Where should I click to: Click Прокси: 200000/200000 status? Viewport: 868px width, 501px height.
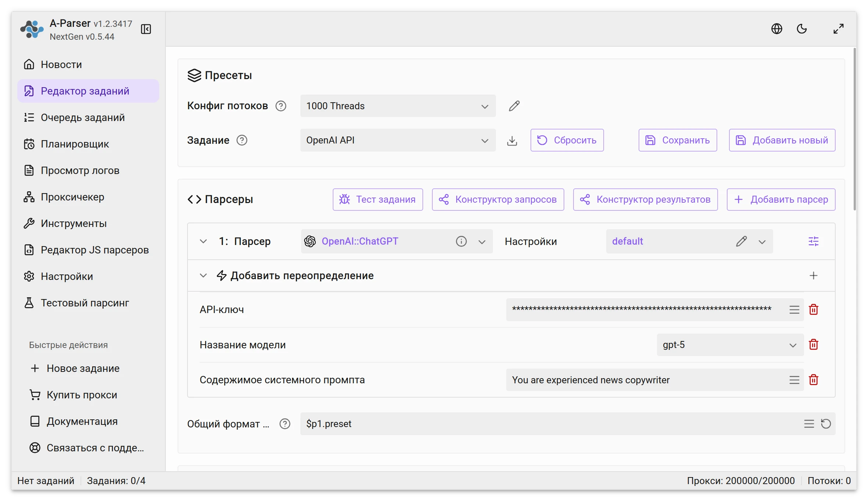[741, 481]
